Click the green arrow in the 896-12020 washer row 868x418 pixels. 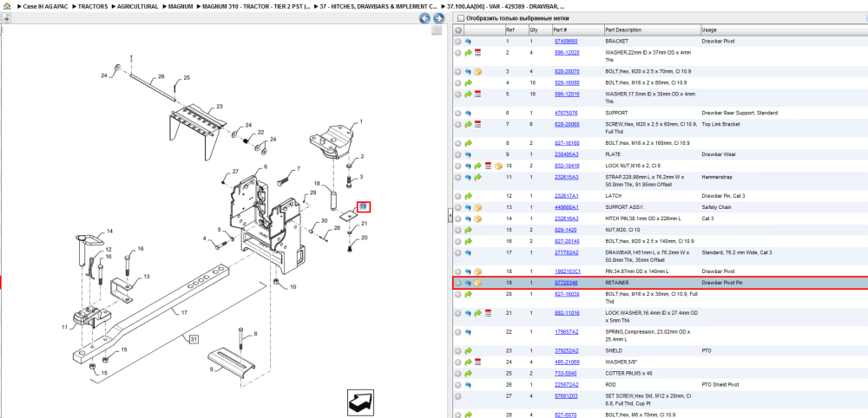click(x=468, y=53)
